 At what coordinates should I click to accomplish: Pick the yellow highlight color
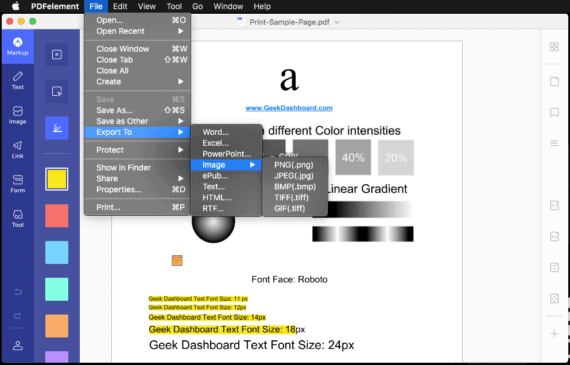point(57,179)
